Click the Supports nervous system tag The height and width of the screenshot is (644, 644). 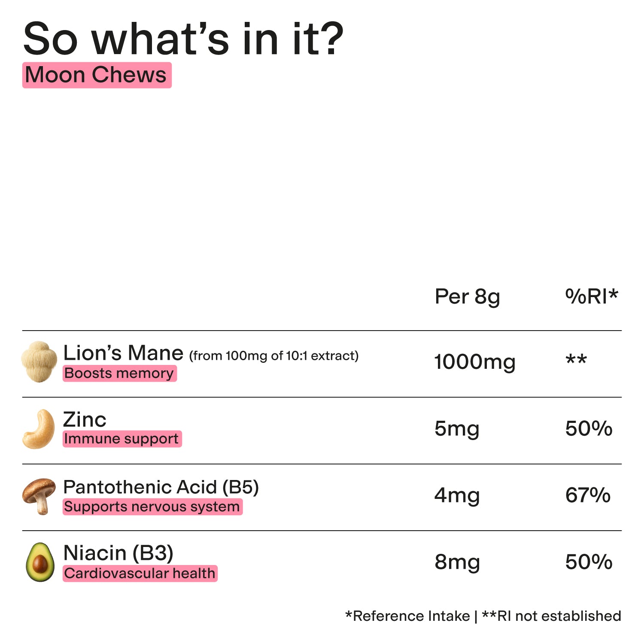(152, 507)
